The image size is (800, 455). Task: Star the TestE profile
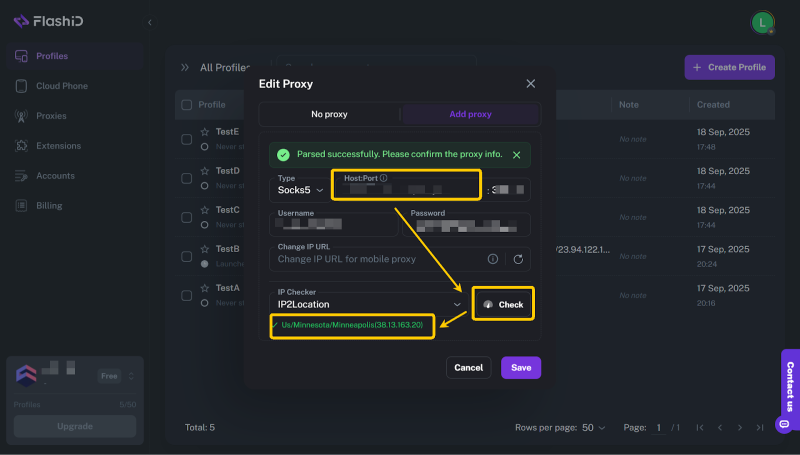(205, 132)
